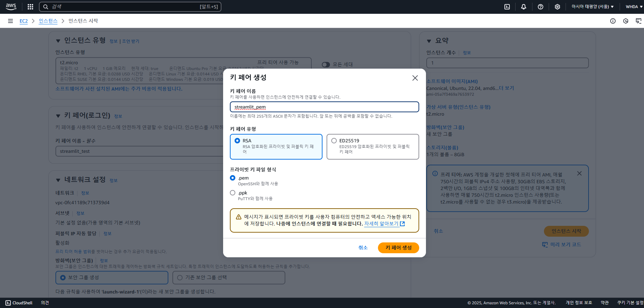Click 정보 link next to 서브넷
This screenshot has height=308, width=644.
80,213
